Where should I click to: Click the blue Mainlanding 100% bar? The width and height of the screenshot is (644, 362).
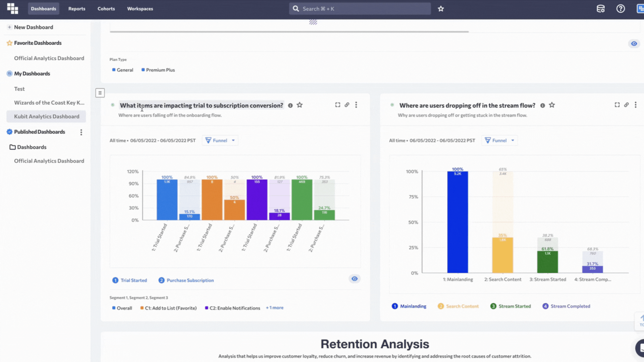(x=458, y=222)
